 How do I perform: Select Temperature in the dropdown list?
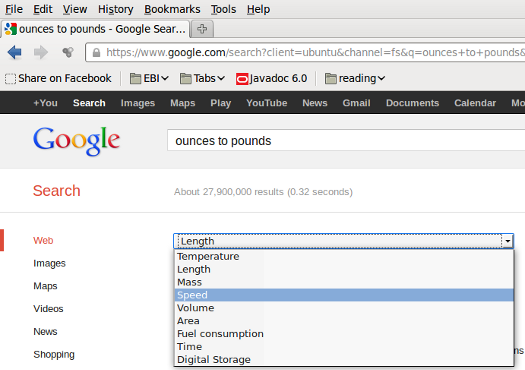click(344, 256)
